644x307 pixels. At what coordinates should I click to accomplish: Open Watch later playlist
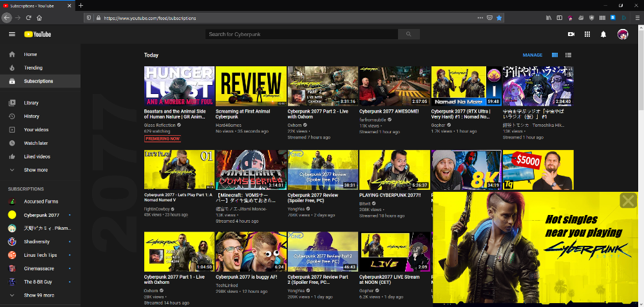click(x=40, y=144)
